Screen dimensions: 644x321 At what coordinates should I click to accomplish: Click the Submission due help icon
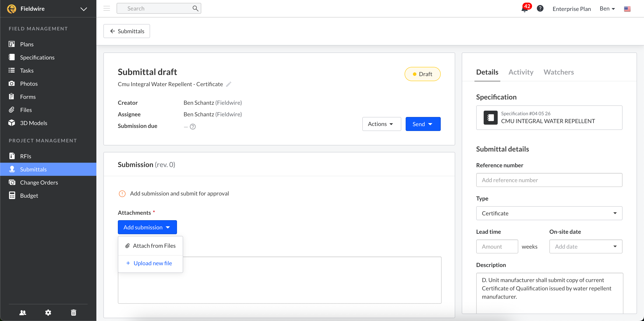pos(193,127)
